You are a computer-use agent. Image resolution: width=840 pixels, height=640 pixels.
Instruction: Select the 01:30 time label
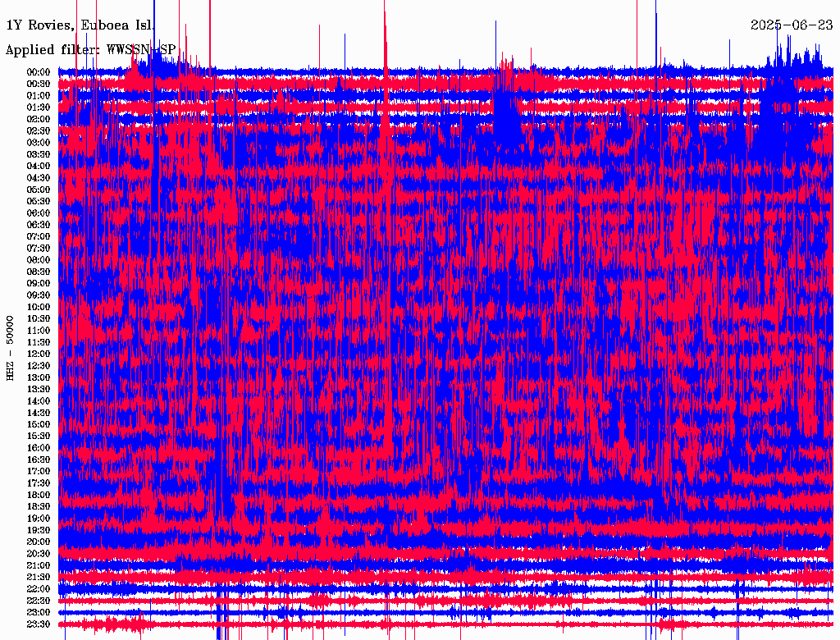39,107
